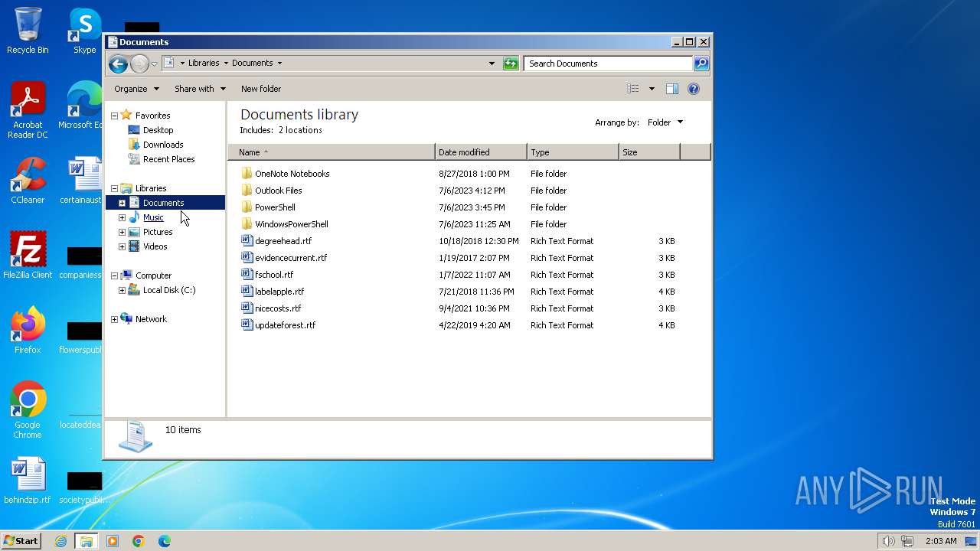Open Firefox desktop shortcut

pyautogui.click(x=28, y=330)
